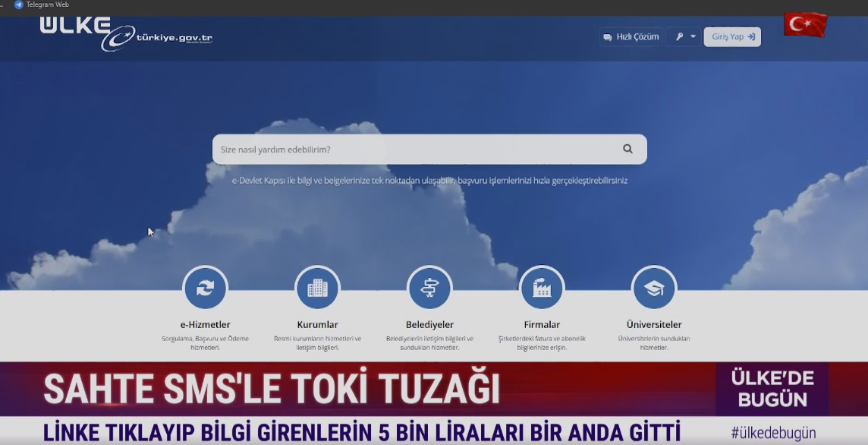Click the e-Hizmetler refresh arrows icon
868x445 pixels.
(x=205, y=289)
